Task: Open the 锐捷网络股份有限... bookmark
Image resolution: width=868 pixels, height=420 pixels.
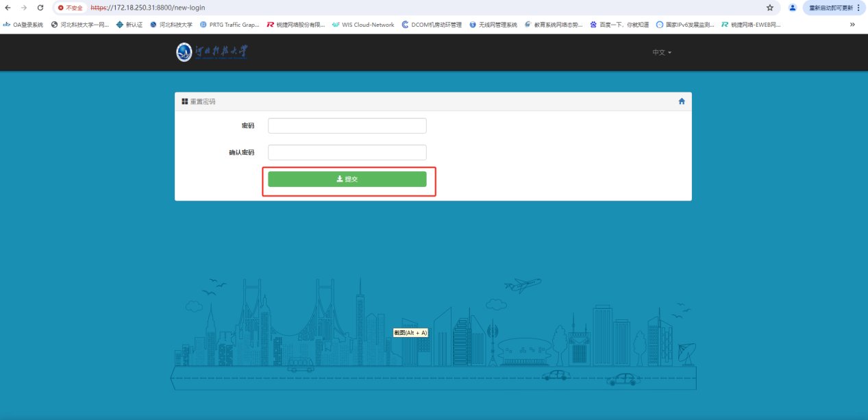Action: (x=296, y=25)
